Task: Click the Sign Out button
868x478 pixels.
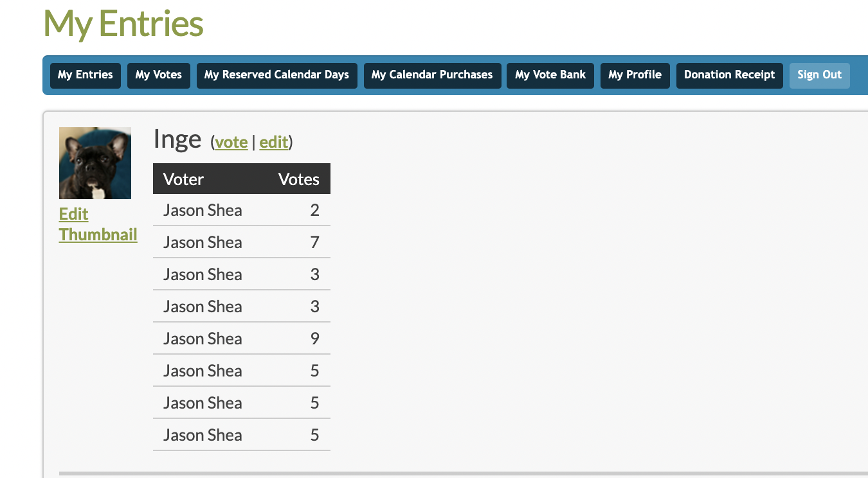Action: click(820, 75)
